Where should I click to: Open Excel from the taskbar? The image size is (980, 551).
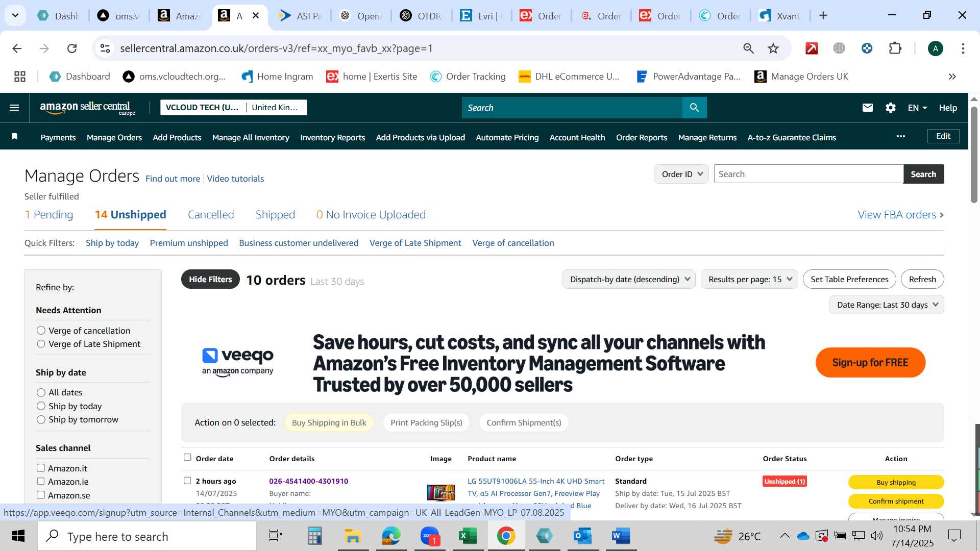(468, 536)
